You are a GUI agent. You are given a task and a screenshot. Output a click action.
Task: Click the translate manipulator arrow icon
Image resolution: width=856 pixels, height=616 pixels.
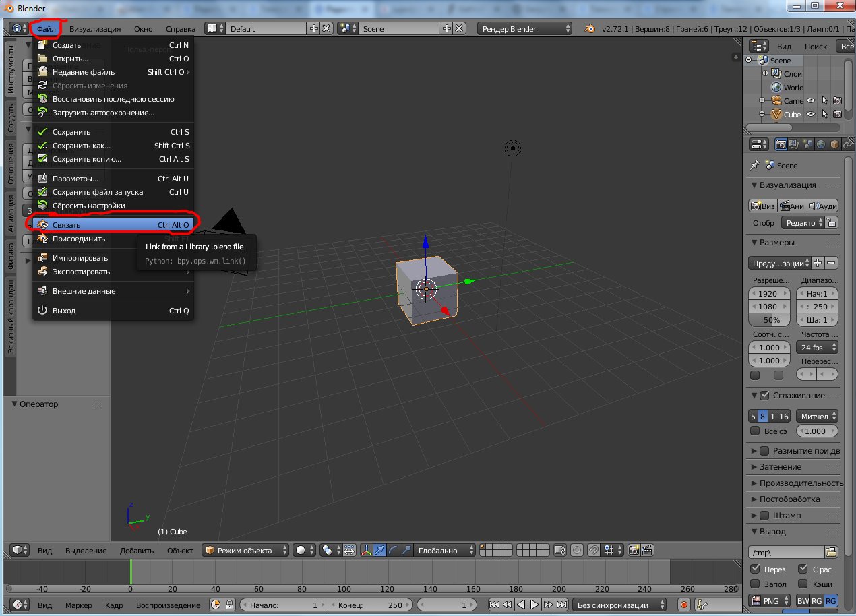379,550
